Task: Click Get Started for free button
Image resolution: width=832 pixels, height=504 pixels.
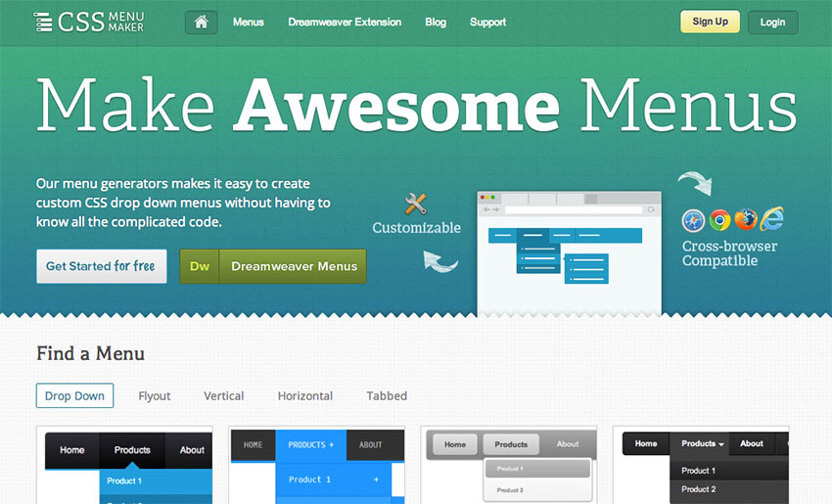Action: pyautogui.click(x=102, y=266)
